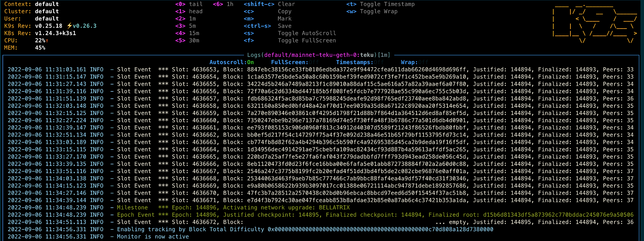Click the log line for Slot 4636662
This screenshot has width=644, height=241.
[321, 135]
